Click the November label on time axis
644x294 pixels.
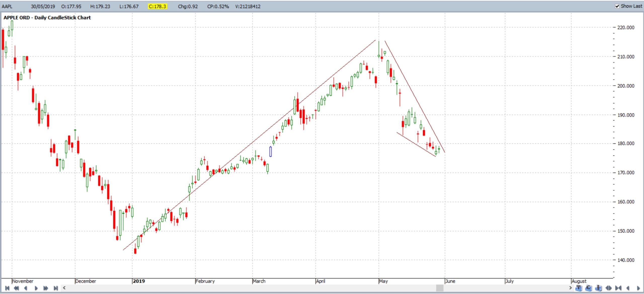coord(23,281)
